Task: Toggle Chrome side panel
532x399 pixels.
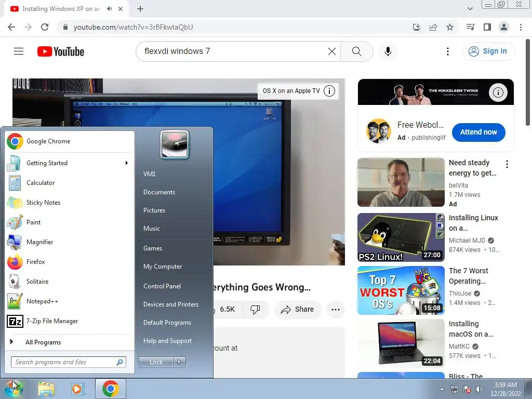Action: pyautogui.click(x=487, y=27)
